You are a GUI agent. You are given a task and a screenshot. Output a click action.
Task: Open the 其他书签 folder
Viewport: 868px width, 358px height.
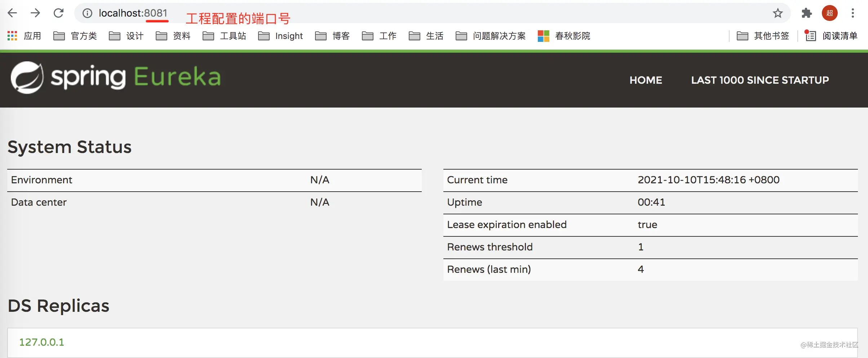[763, 36]
